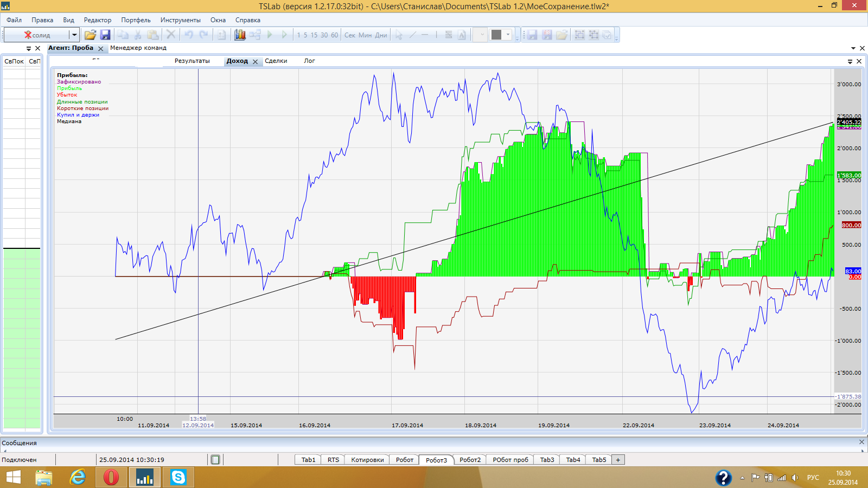Click the second green play arrow

[284, 35]
